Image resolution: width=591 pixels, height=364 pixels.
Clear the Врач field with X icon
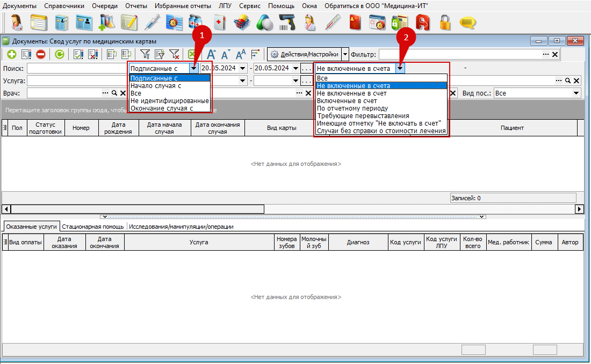(122, 93)
